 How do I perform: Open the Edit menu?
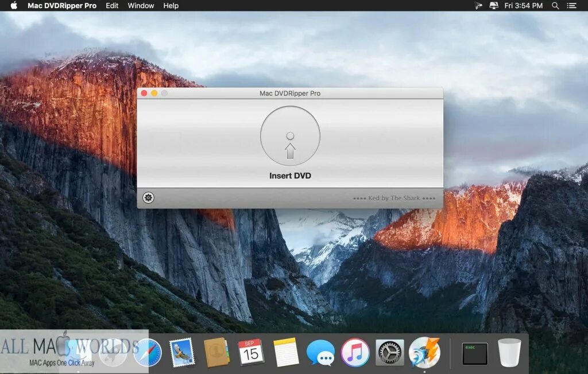point(112,6)
